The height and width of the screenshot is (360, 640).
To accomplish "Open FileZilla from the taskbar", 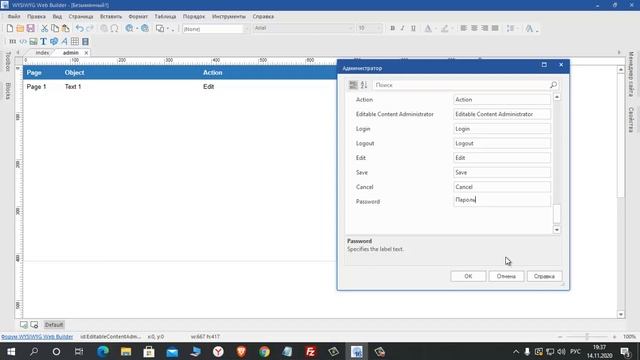I will click(311, 351).
